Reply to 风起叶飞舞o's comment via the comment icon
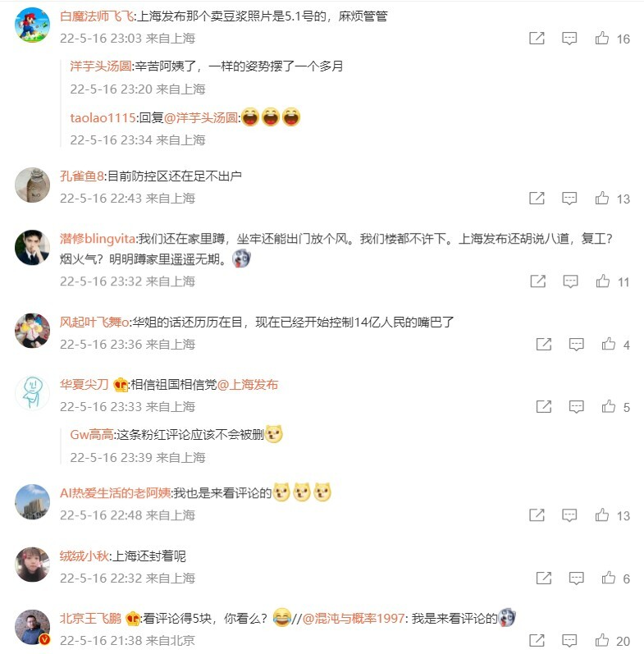Viewport: 644px width, 654px height. [x=577, y=345]
